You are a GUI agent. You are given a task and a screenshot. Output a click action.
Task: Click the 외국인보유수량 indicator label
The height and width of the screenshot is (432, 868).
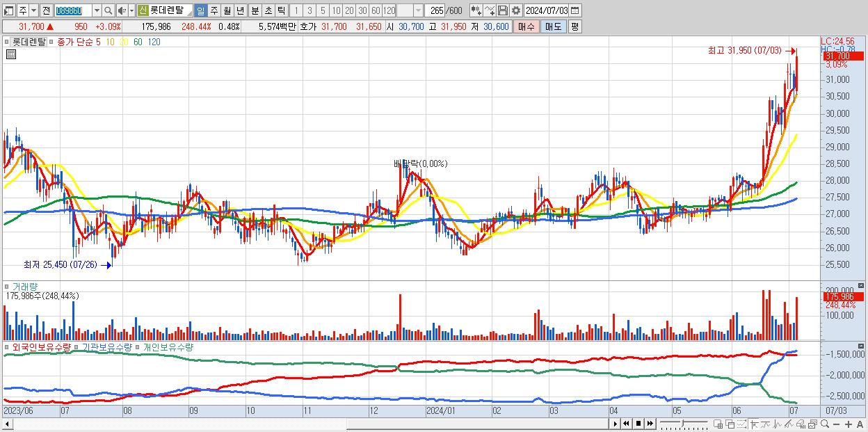[x=42, y=346]
